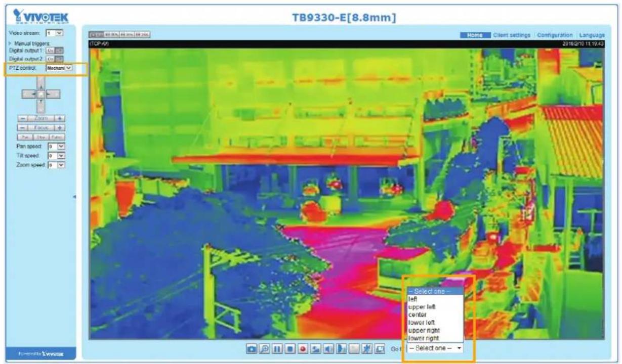The height and width of the screenshot is (364, 622).
Task: Open the Video stream dropdown
Action: [55, 33]
